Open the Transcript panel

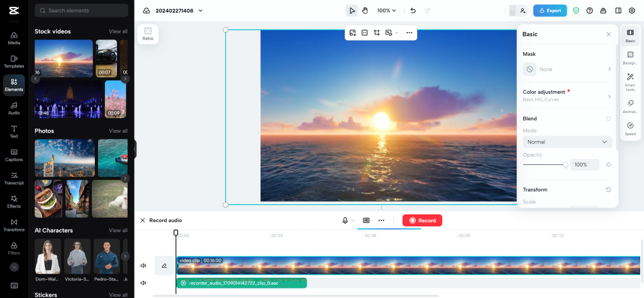[14, 179]
